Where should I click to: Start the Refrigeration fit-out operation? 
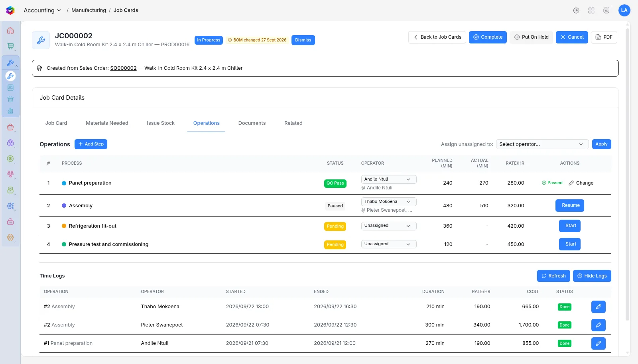[570, 226]
